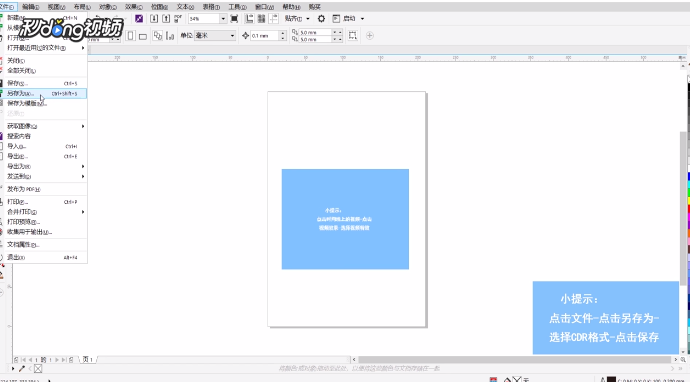Open the Launch (启动) dropdown

[349, 18]
